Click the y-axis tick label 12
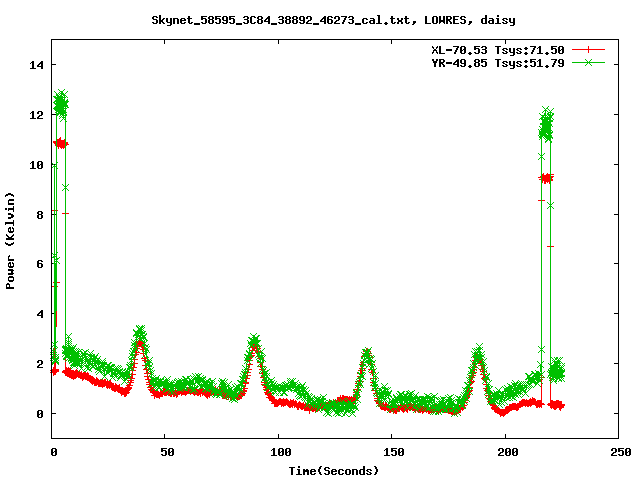640x480 pixels. coord(37,115)
